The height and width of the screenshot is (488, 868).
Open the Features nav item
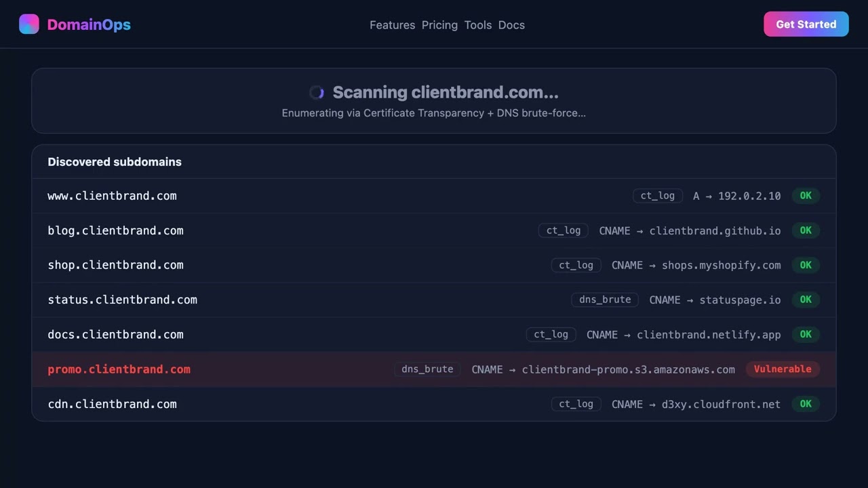tap(392, 25)
